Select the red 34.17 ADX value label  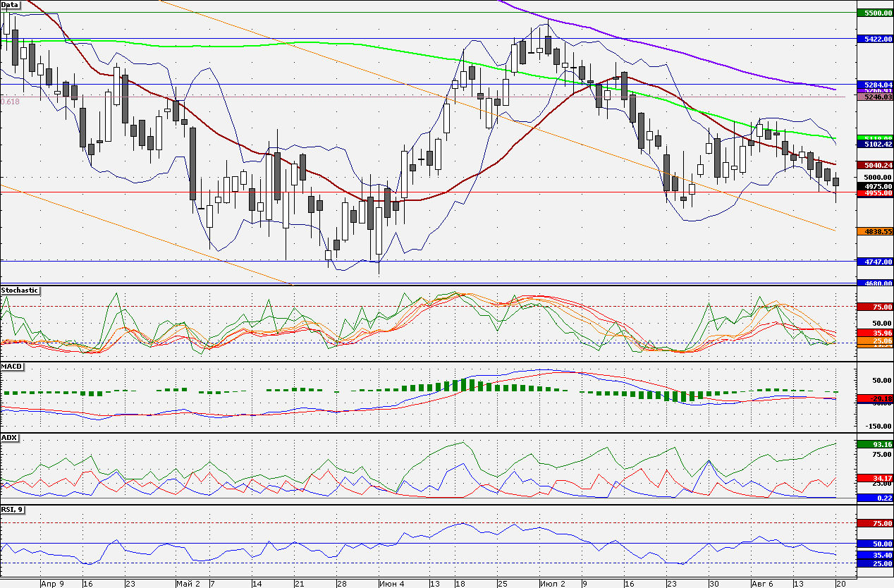[874, 477]
